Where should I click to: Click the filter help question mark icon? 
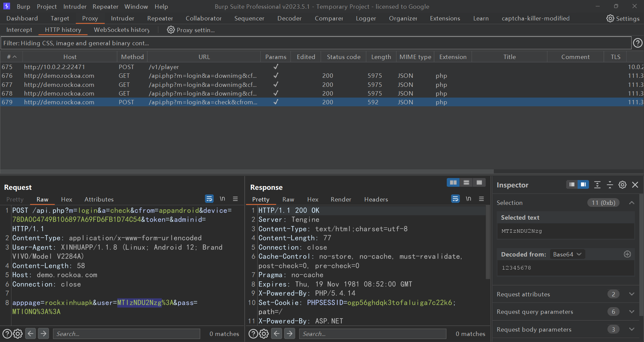pos(638,43)
